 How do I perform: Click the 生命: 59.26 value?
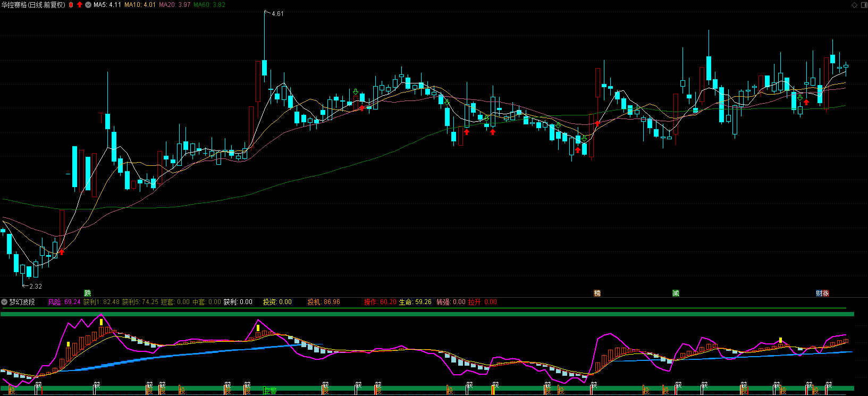(x=416, y=302)
